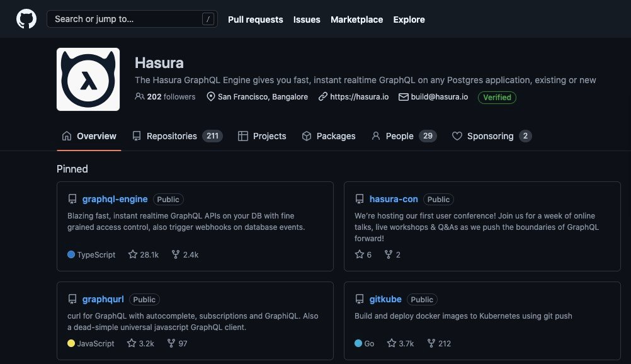
Task: Click the gitkube star icon
Action: (392, 343)
